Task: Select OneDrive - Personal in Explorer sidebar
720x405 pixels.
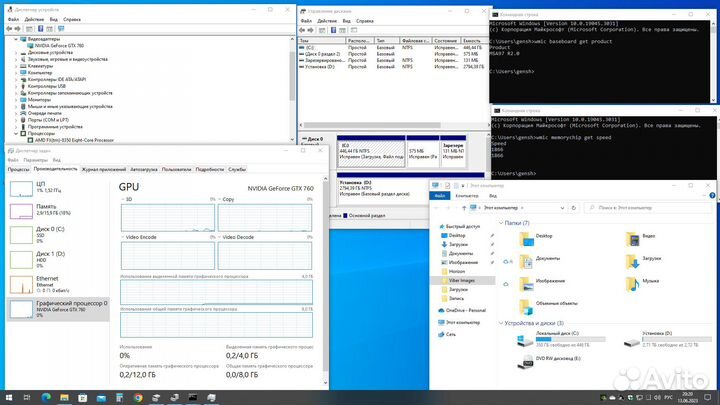Action: [466, 310]
